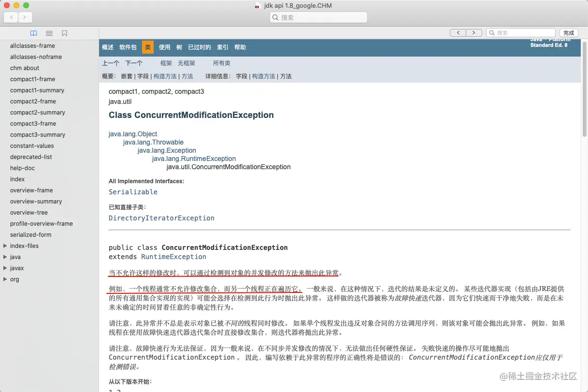588x392 pixels.
Task: Show the contents book icon view
Action: 33,33
